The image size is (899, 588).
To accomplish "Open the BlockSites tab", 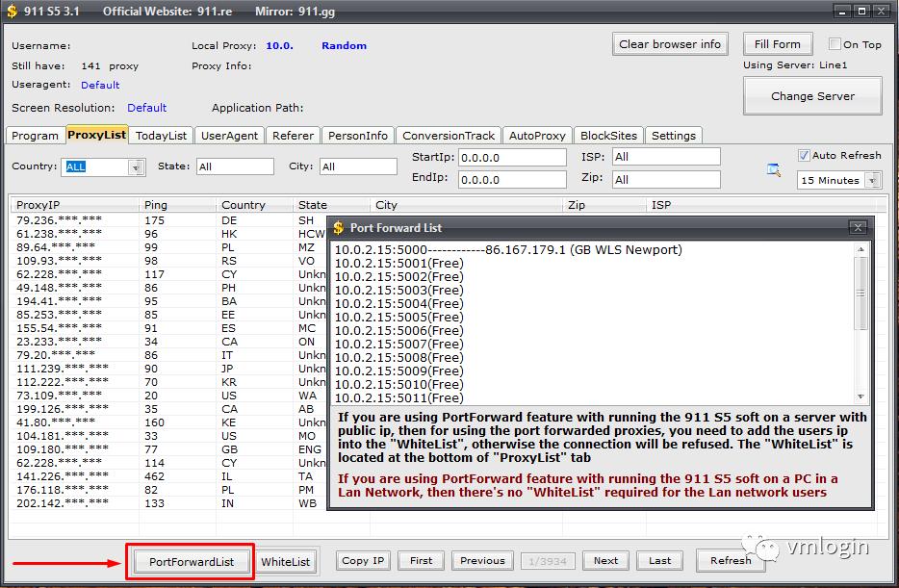I will [x=608, y=136].
